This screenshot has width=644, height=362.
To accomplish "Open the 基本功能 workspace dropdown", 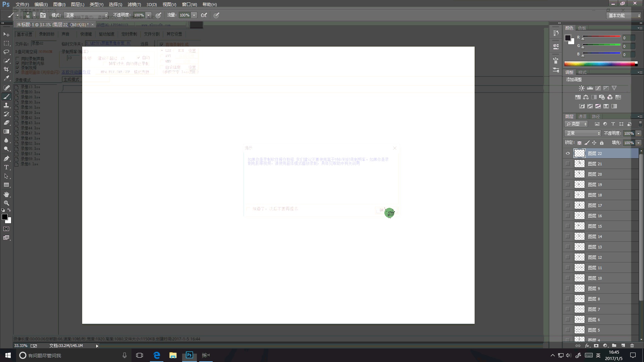I will (x=625, y=15).
